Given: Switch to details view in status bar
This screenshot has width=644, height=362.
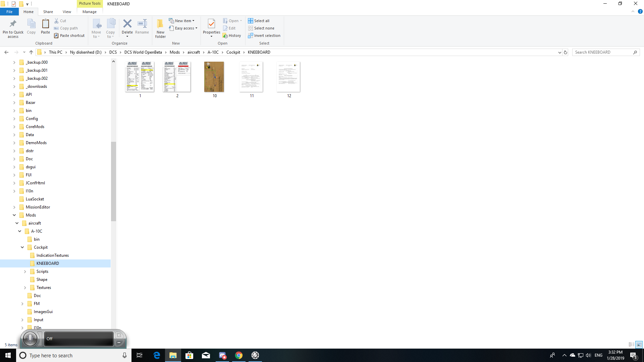Looking at the screenshot, I should [x=631, y=345].
